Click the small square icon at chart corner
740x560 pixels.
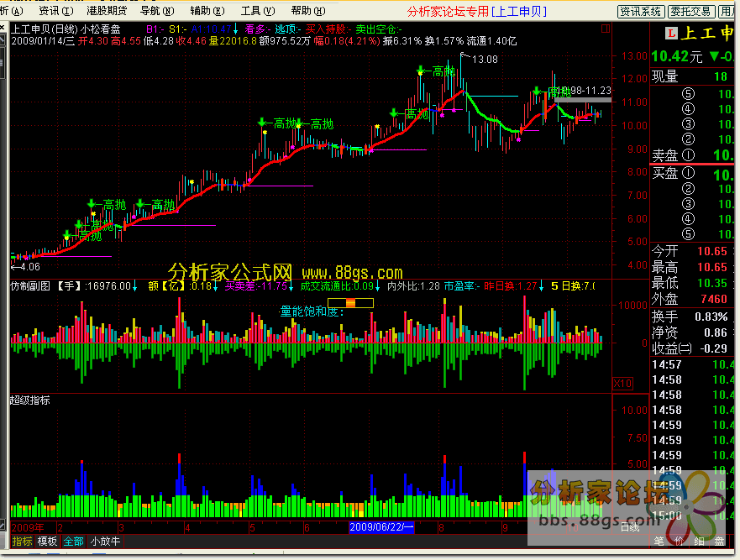[606, 29]
